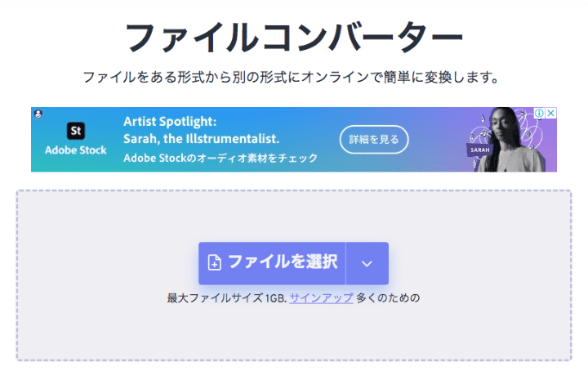Click the Adobe Stockのオーディオ素材をチェック text
588x380 pixels.
[220, 158]
